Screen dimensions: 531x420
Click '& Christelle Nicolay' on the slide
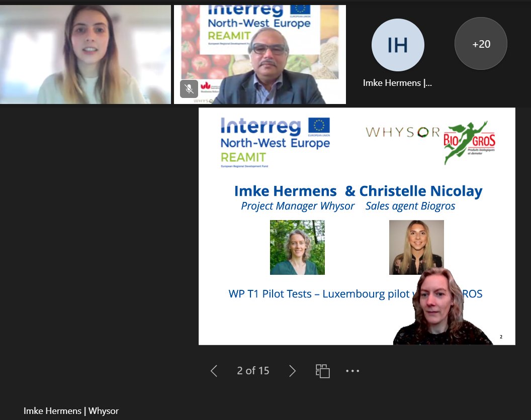[413, 191]
